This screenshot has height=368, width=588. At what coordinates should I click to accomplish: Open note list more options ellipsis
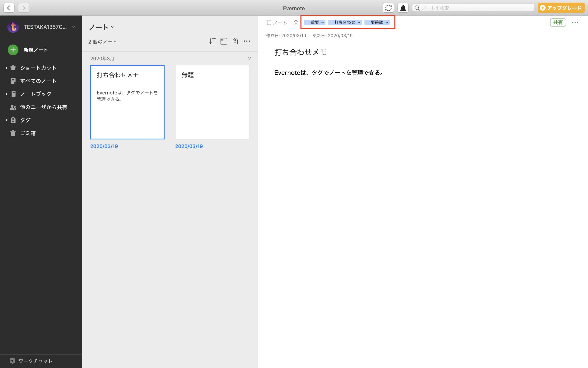pyautogui.click(x=247, y=41)
